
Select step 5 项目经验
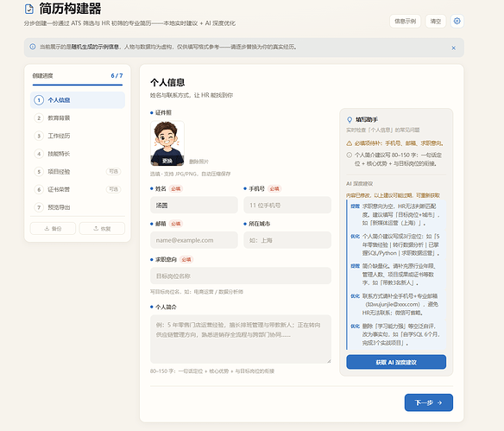click(x=78, y=171)
